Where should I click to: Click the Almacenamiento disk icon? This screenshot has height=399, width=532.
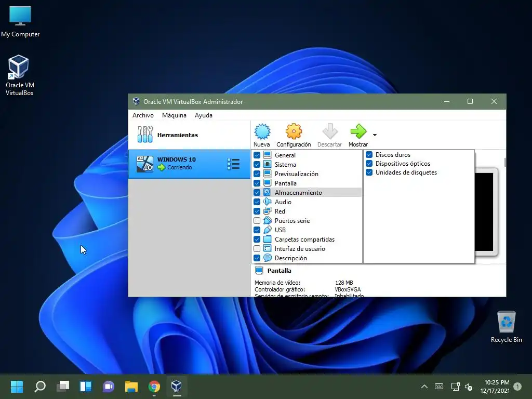(x=268, y=192)
